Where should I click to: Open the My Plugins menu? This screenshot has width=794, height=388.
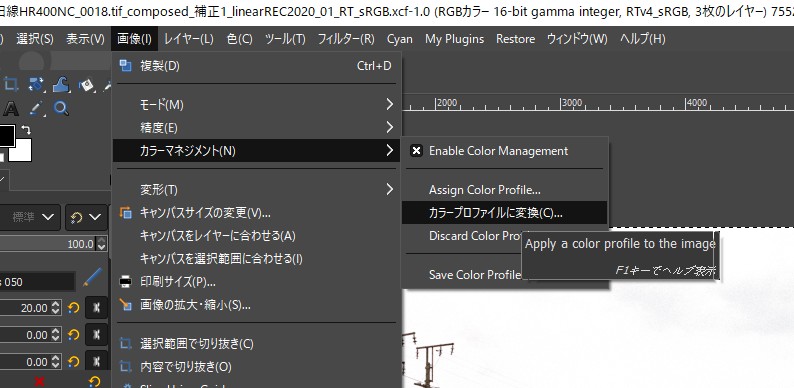click(454, 39)
